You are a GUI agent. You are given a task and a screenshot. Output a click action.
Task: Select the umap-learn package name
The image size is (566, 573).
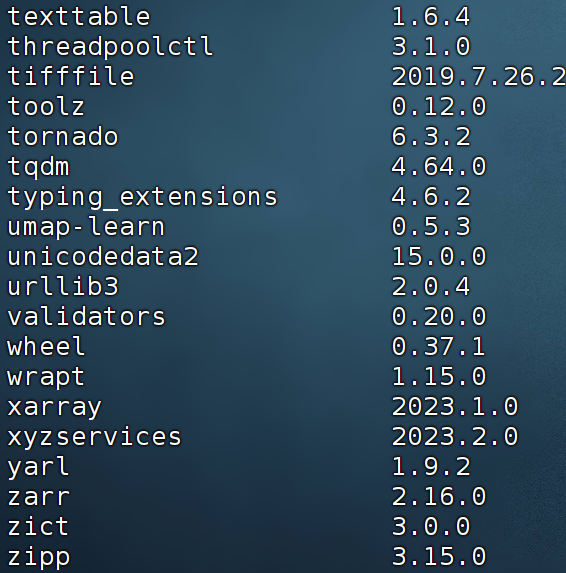(86, 227)
